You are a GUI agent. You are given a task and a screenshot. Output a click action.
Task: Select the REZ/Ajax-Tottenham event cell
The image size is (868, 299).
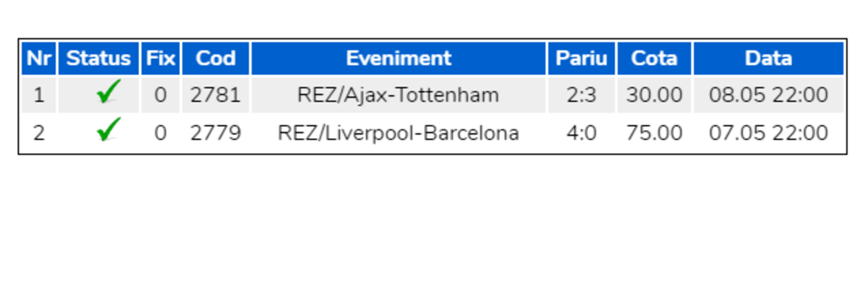[398, 95]
